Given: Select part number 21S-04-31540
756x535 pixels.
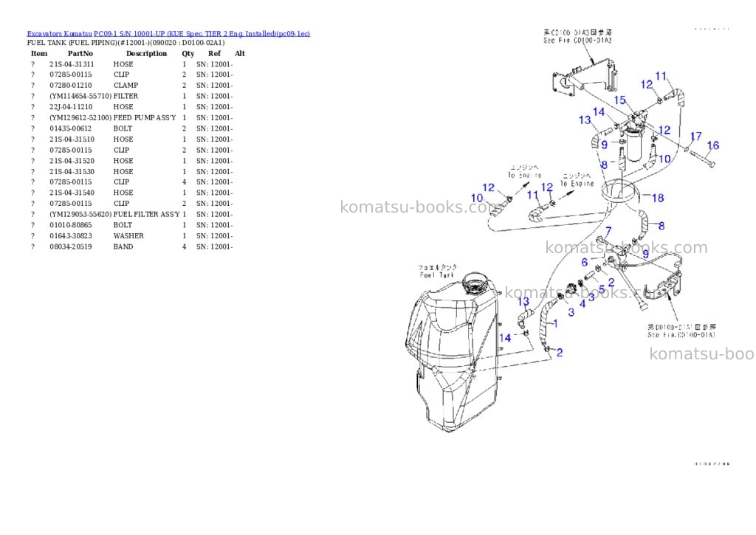Looking at the screenshot, I should [72, 193].
